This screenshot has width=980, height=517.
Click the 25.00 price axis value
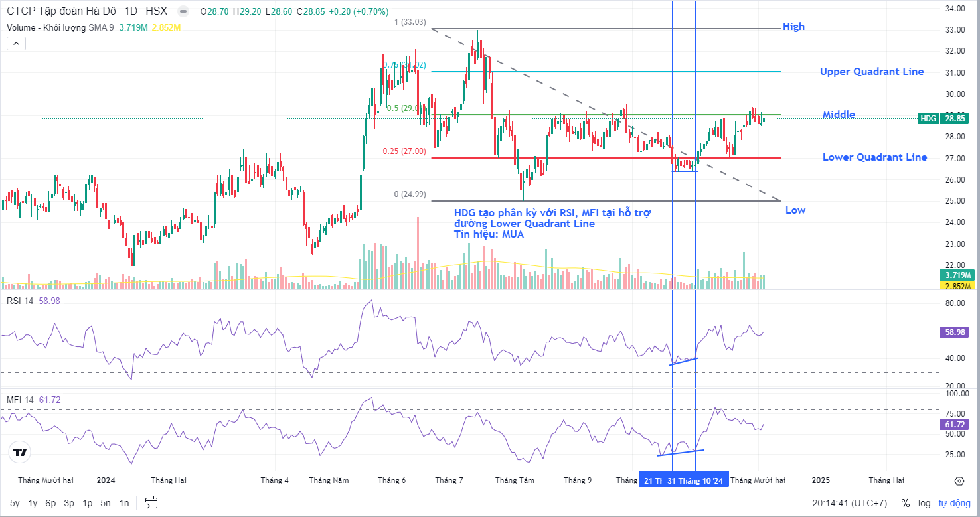955,201
